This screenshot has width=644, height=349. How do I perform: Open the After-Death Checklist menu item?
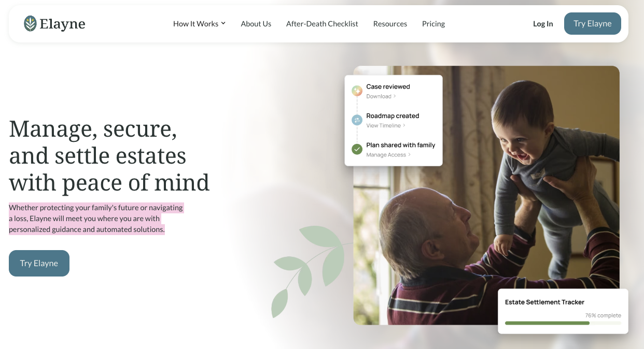[x=322, y=24]
